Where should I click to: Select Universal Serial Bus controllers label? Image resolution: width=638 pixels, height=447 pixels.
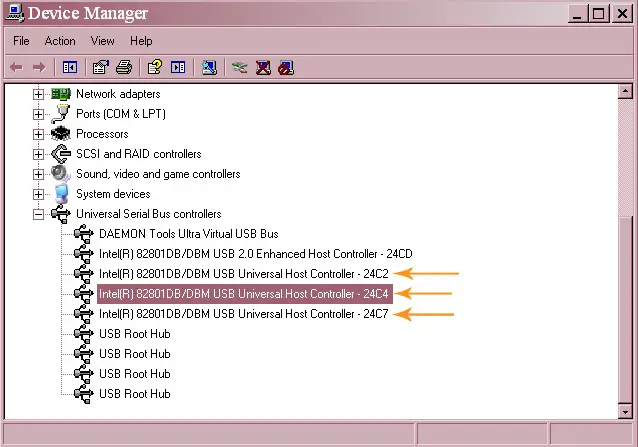(x=149, y=214)
